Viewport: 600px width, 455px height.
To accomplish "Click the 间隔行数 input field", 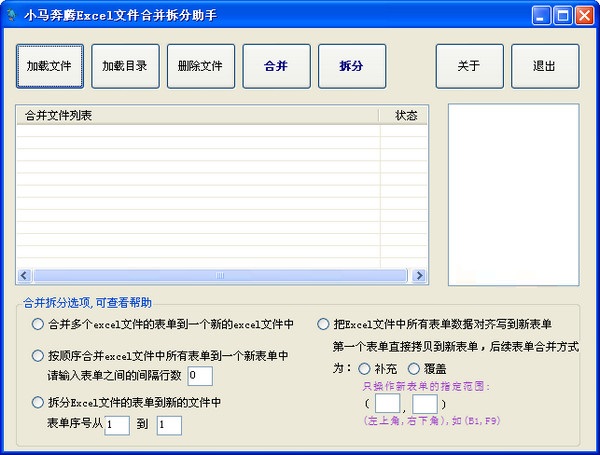I will [x=200, y=376].
